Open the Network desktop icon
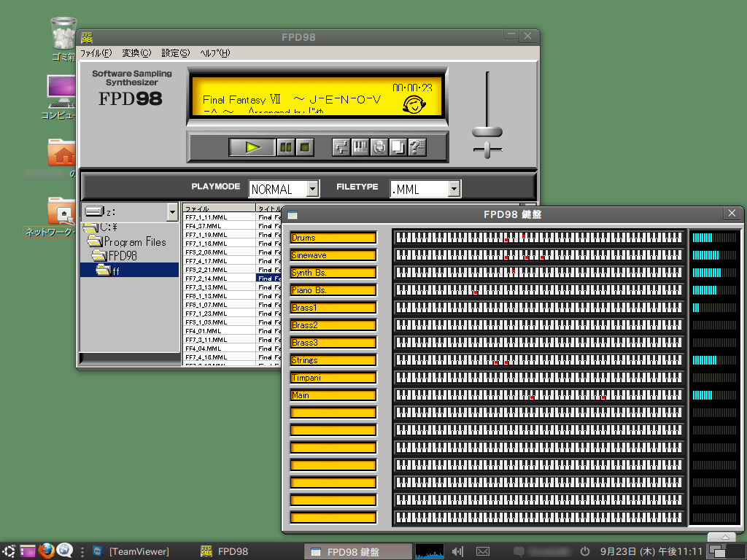 point(61,211)
